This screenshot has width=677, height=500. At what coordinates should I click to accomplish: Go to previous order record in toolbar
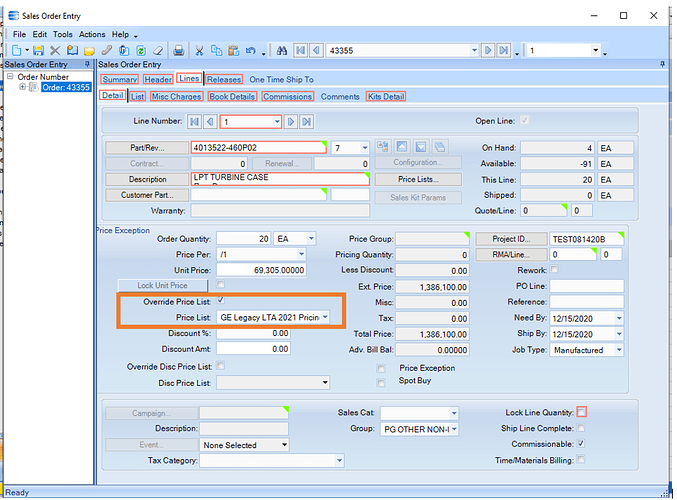pyautogui.click(x=316, y=51)
